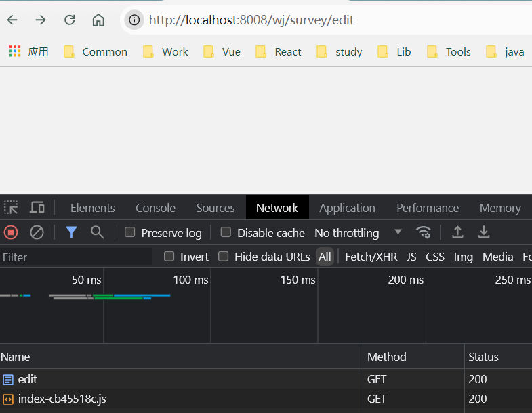Viewport: 532px width, 413px height.
Task: Import HAR file upload icon
Action: [x=457, y=232]
